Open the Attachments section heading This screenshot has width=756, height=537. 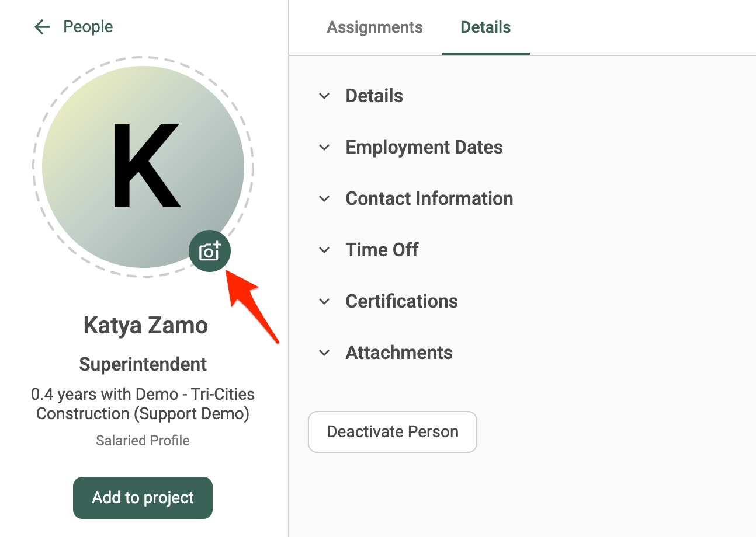[399, 353]
